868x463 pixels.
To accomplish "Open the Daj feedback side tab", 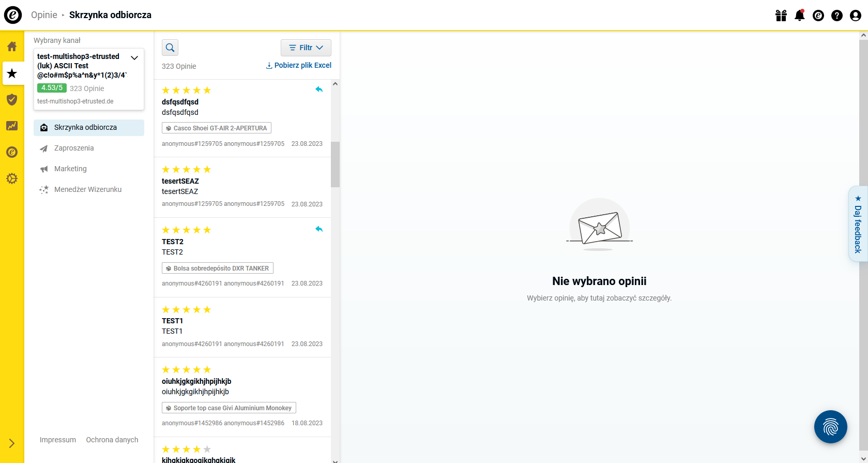I will (858, 223).
